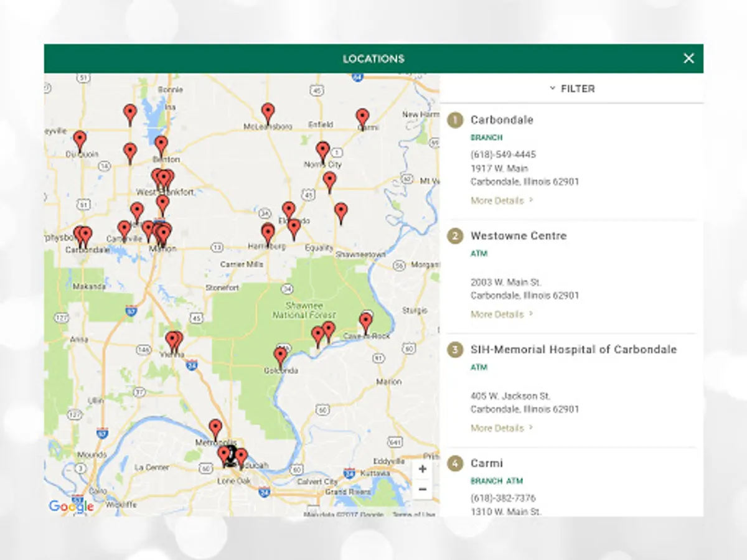
Task: Click the ATM label under Westowne Centre
Action: (479, 254)
